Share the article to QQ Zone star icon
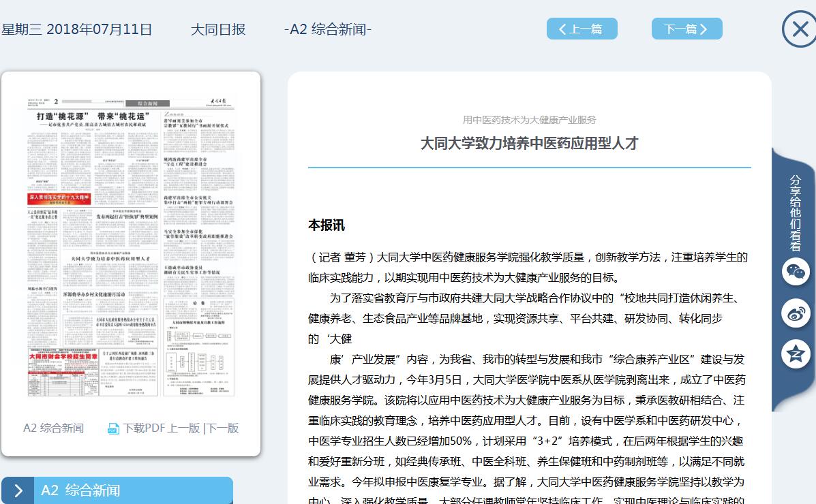The image size is (816, 504). pos(796,354)
